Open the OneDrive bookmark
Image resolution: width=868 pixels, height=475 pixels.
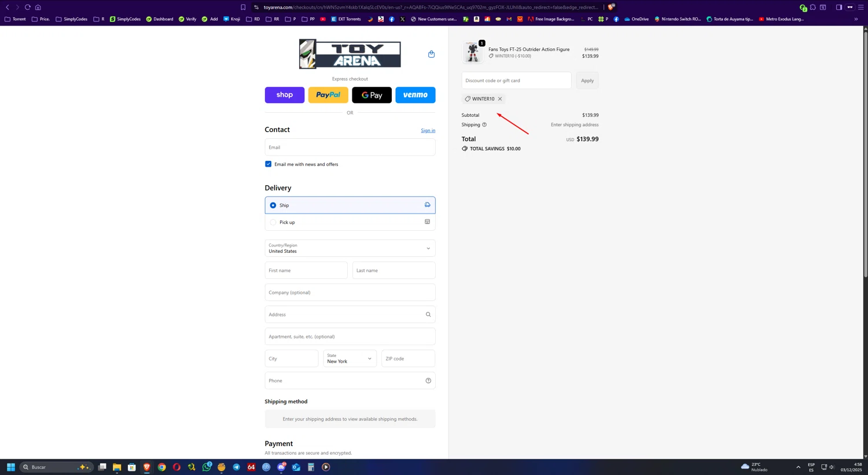tap(636, 19)
